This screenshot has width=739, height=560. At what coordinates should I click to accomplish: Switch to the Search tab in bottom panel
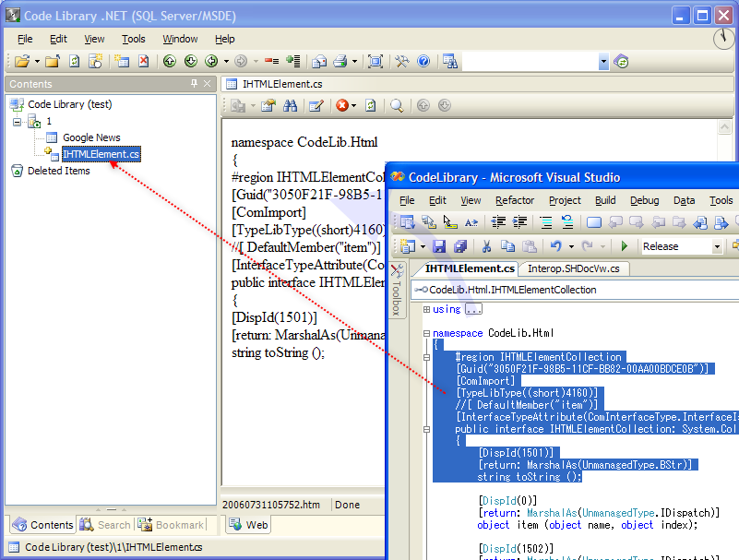(105, 525)
